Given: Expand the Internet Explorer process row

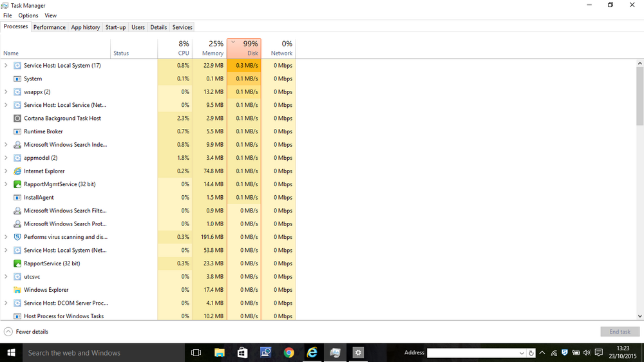Looking at the screenshot, I should click(x=6, y=171).
